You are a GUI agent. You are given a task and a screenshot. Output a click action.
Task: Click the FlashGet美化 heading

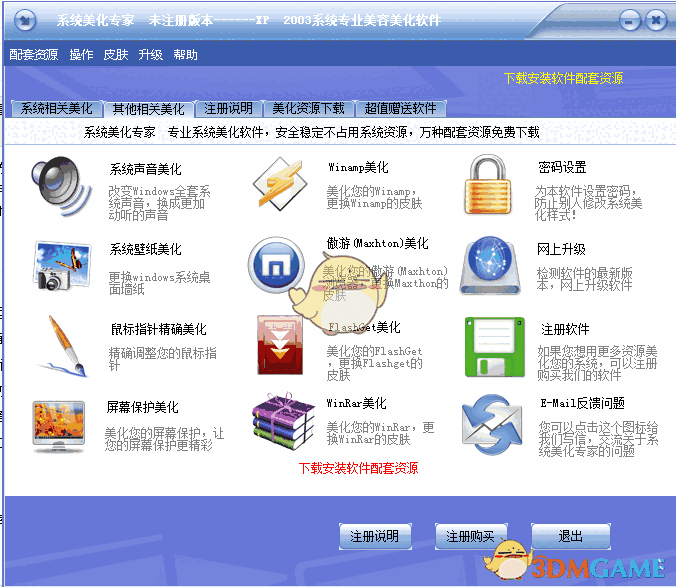point(364,327)
